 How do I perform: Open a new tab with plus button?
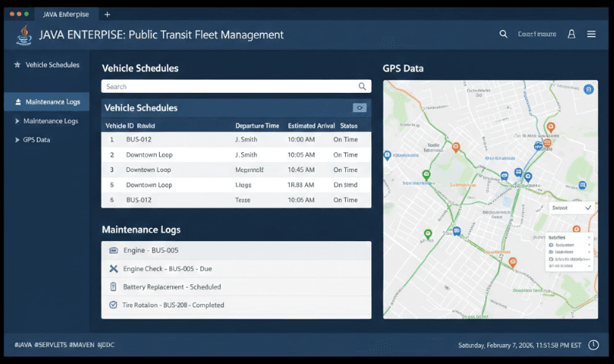108,15
